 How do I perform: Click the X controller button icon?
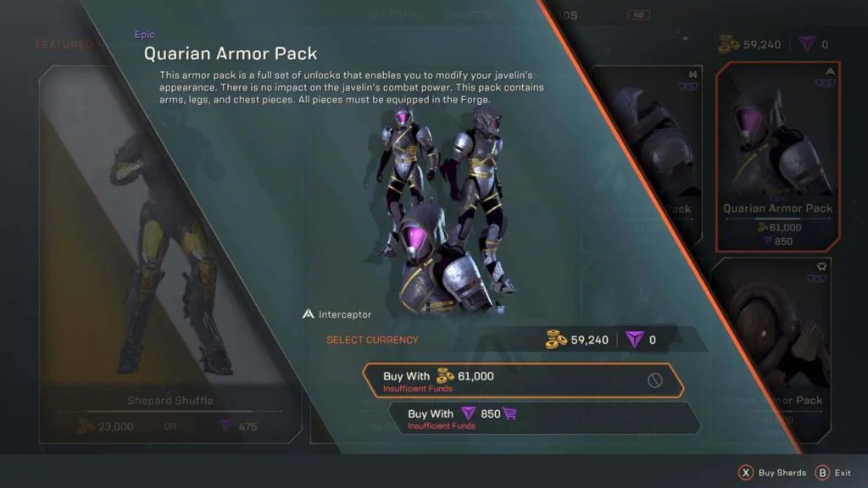tap(746, 473)
